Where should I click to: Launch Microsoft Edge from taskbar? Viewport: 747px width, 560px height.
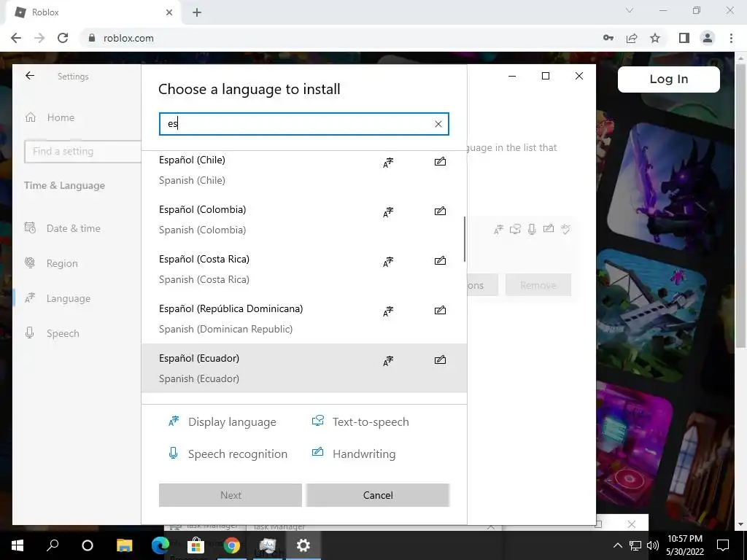tap(160, 545)
